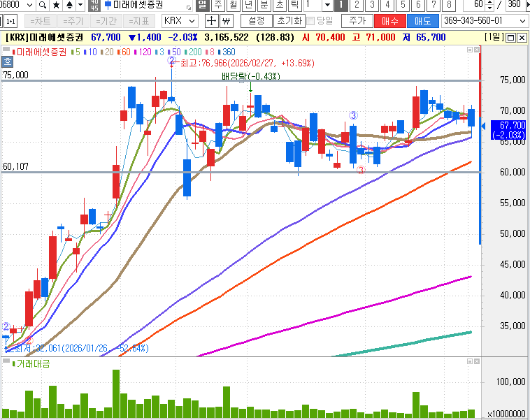Open the stock search magnifier
The width and height of the screenshot is (530, 420).
point(43,5)
